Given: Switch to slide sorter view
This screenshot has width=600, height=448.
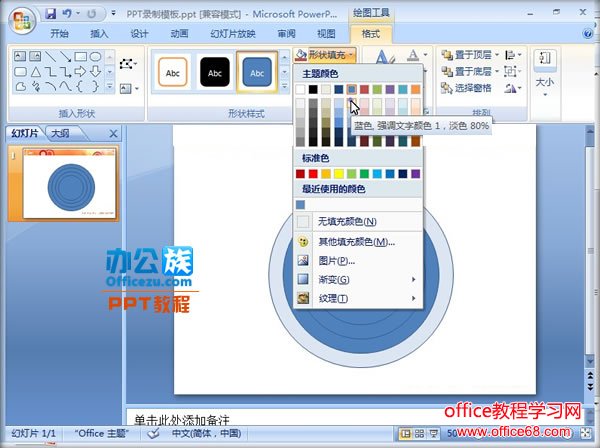Looking at the screenshot, I should (x=419, y=433).
